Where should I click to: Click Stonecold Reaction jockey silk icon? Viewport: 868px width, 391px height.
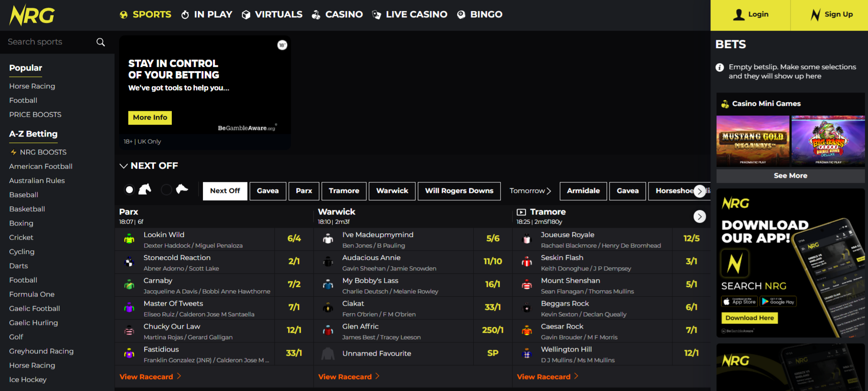pyautogui.click(x=129, y=262)
